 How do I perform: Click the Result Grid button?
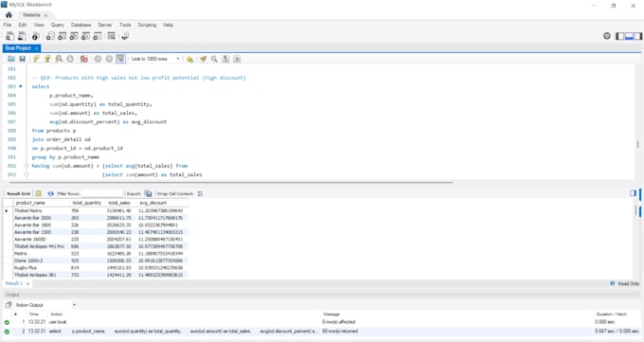(19, 193)
